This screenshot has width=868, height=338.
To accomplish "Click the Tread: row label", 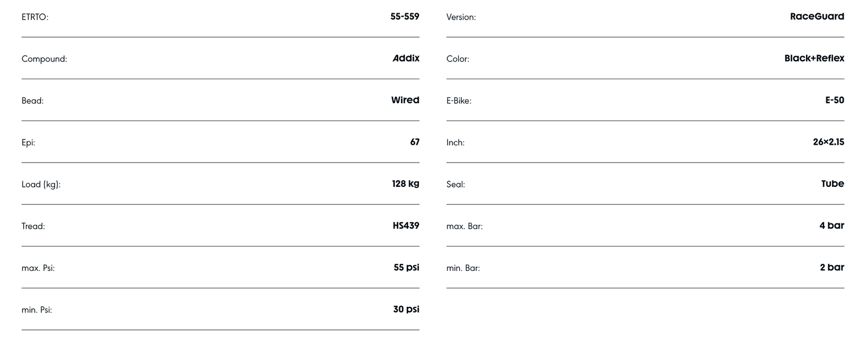I will pos(33,226).
